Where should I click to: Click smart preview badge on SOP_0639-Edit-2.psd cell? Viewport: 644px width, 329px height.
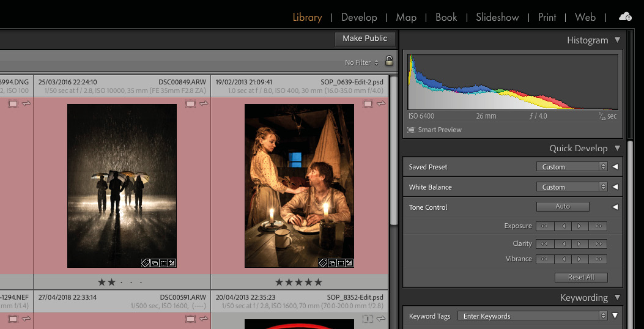[368, 104]
